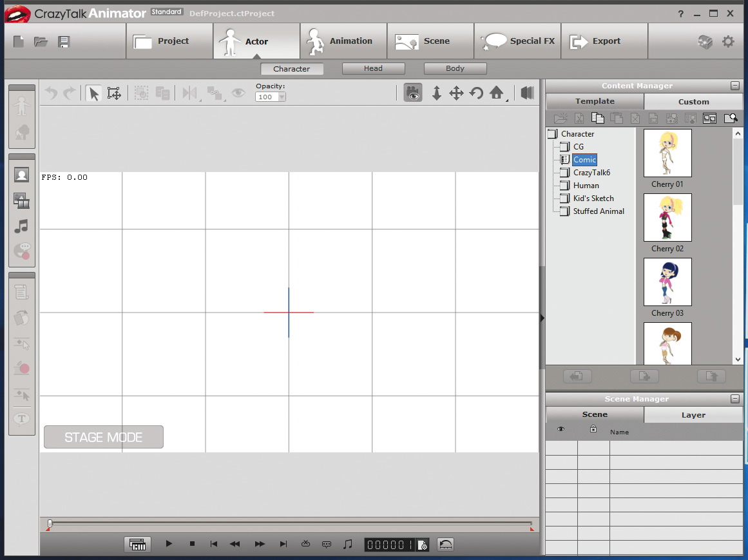Click the save project disk icon
Screen dimensions: 748x560
coord(64,42)
